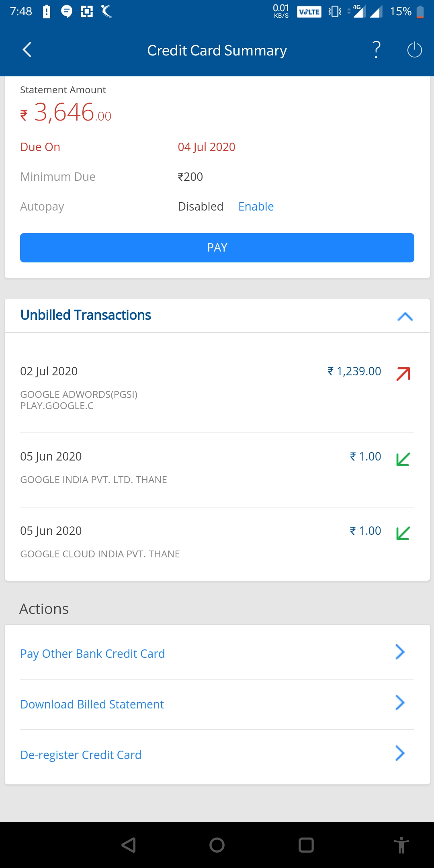Screen dimensions: 434x868
Task: Tap green credit arrow for Google Cloud India
Action: [403, 533]
